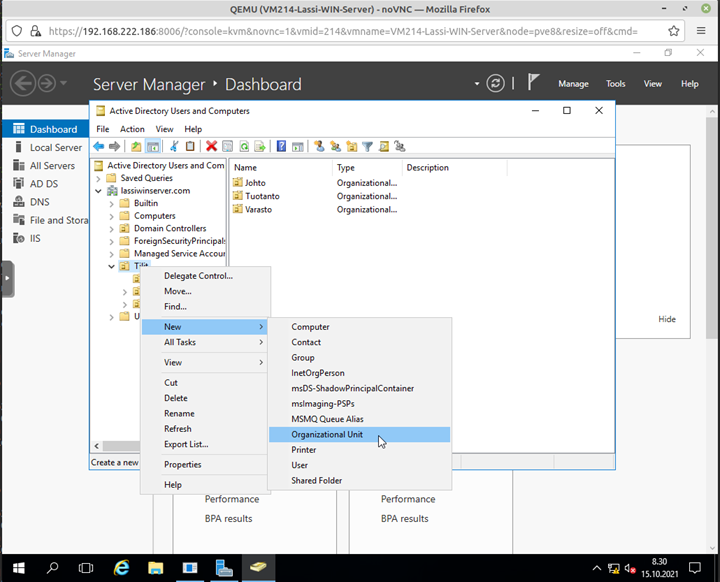
Task: Select AD DS in sidebar
Action: click(46, 184)
